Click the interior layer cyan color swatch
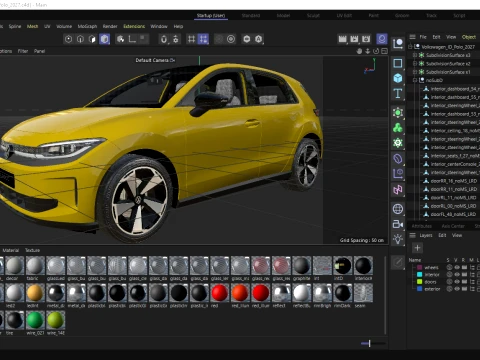The width and height of the screenshot is (480, 360). click(x=419, y=275)
